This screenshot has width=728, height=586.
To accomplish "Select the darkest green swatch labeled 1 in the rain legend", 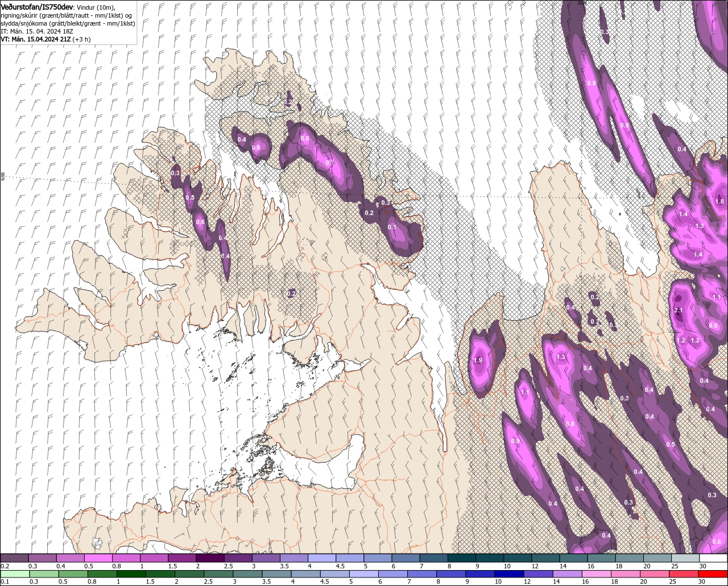I will [x=131, y=574].
